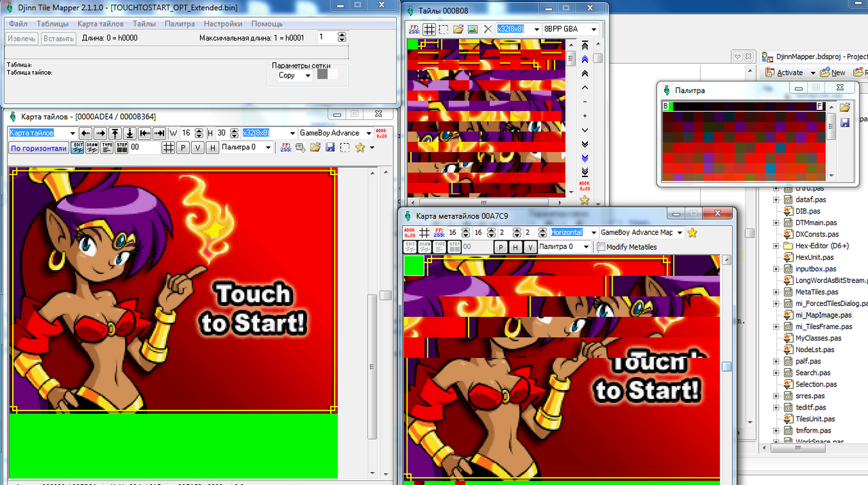
Task: Click the go-to-left-edge arrow icon in tile map toolbar
Action: [144, 134]
